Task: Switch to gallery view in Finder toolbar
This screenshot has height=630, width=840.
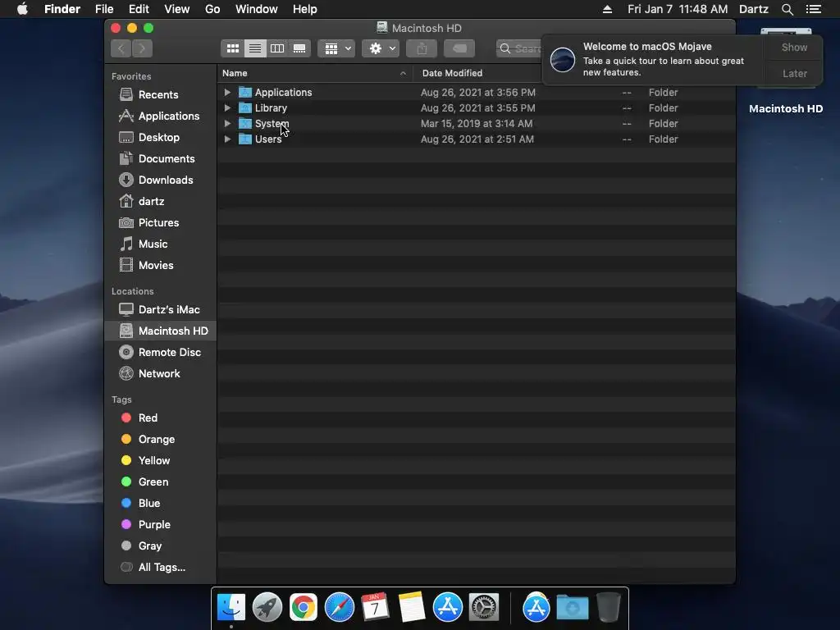Action: click(299, 48)
